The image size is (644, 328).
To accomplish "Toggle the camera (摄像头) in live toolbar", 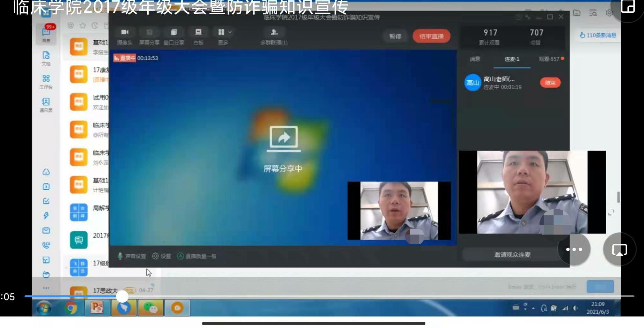I will (x=125, y=36).
